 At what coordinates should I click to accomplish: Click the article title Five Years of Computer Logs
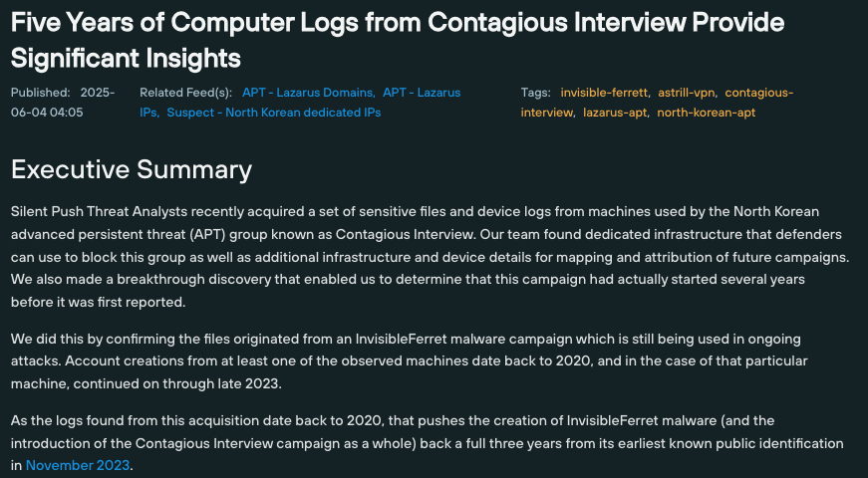tap(398, 40)
